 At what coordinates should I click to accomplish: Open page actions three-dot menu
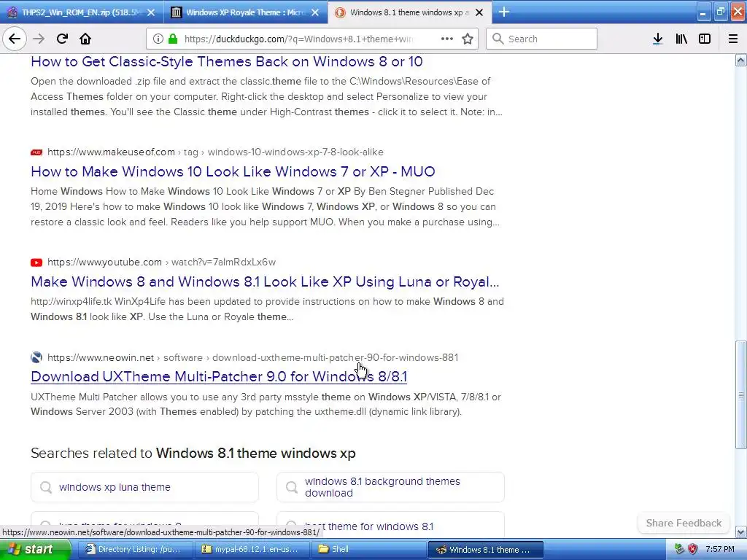pyautogui.click(x=447, y=39)
